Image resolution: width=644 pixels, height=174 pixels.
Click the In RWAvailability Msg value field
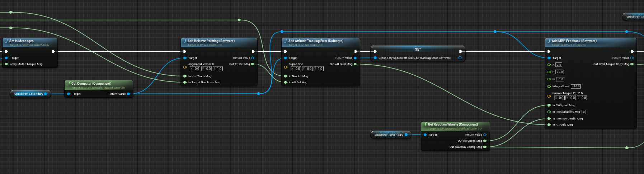click(x=584, y=112)
